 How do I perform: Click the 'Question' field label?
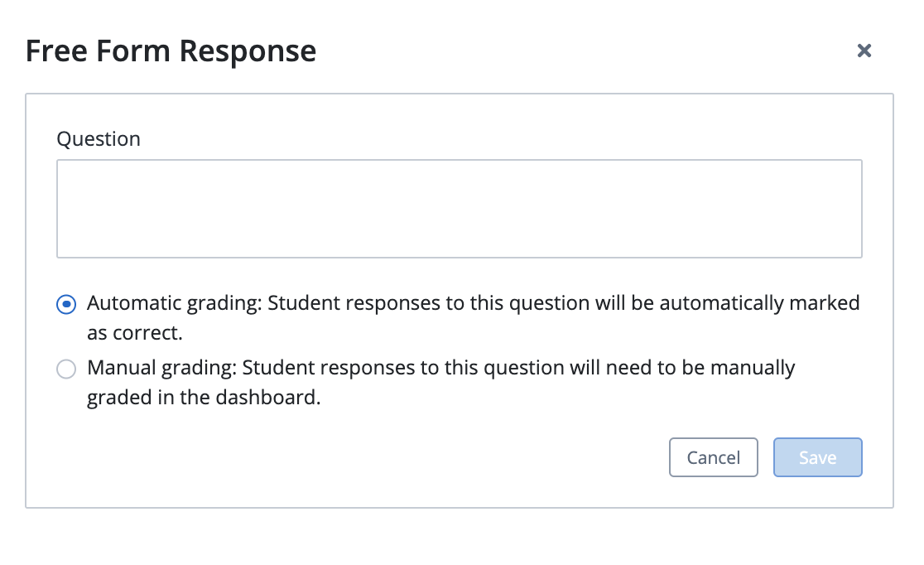coord(99,139)
